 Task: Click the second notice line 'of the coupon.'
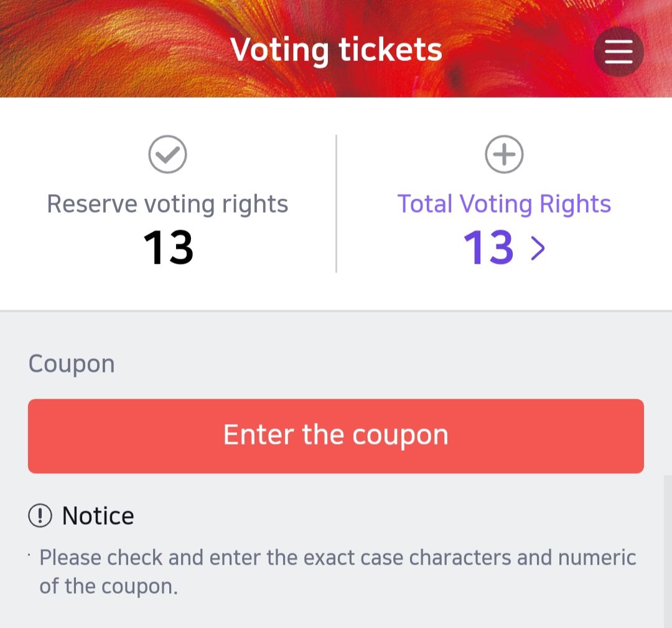109,586
